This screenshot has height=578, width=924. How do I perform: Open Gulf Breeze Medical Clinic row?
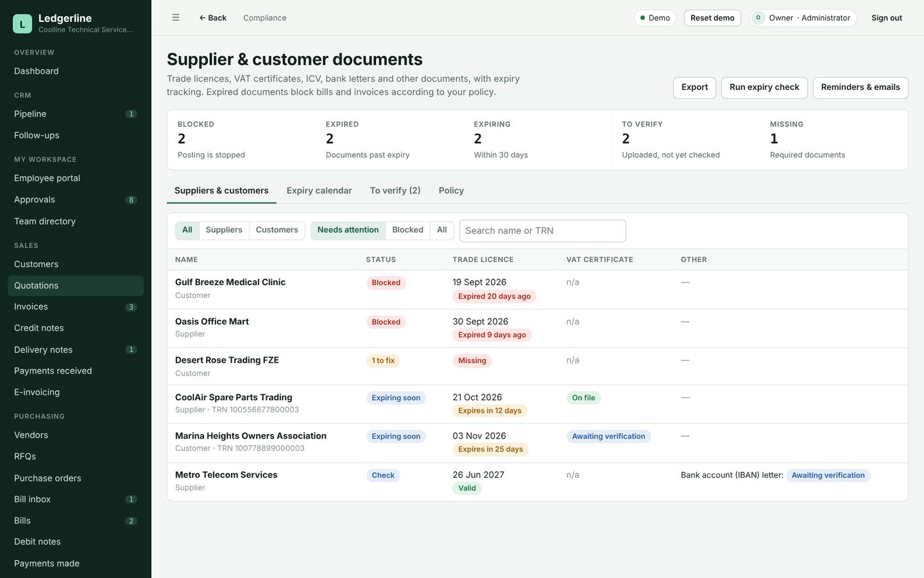click(537, 289)
